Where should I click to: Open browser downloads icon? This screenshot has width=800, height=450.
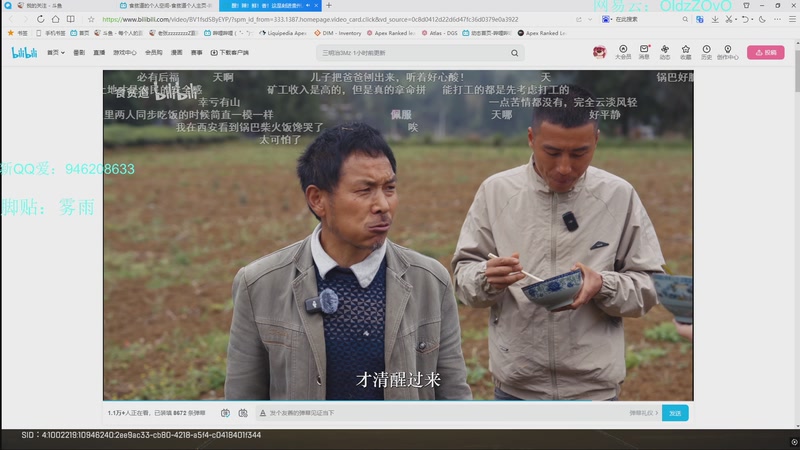715,19
